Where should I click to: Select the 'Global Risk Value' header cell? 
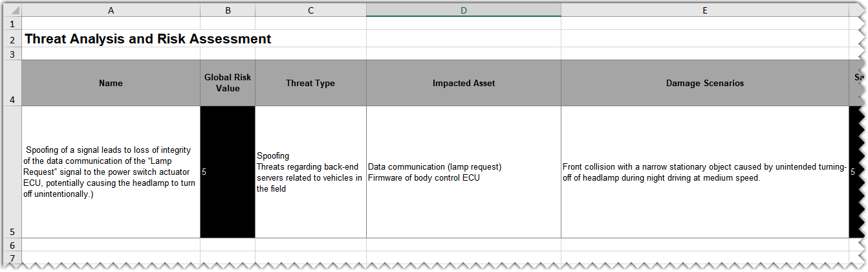[x=228, y=83]
